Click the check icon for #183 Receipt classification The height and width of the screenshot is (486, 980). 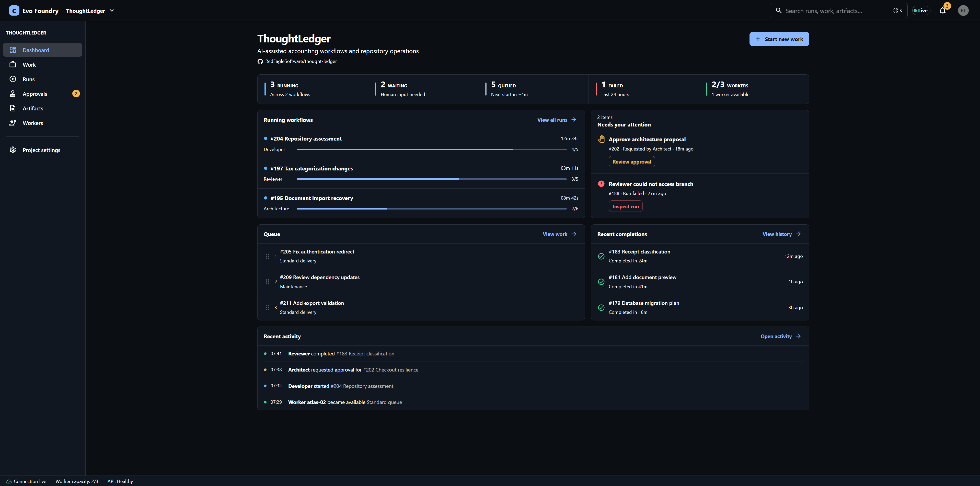click(x=601, y=256)
